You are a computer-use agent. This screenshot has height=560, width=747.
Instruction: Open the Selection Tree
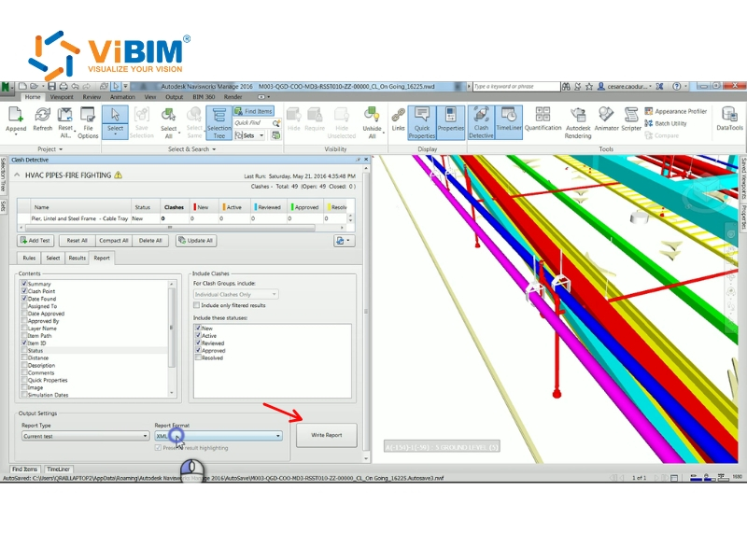[x=217, y=119]
